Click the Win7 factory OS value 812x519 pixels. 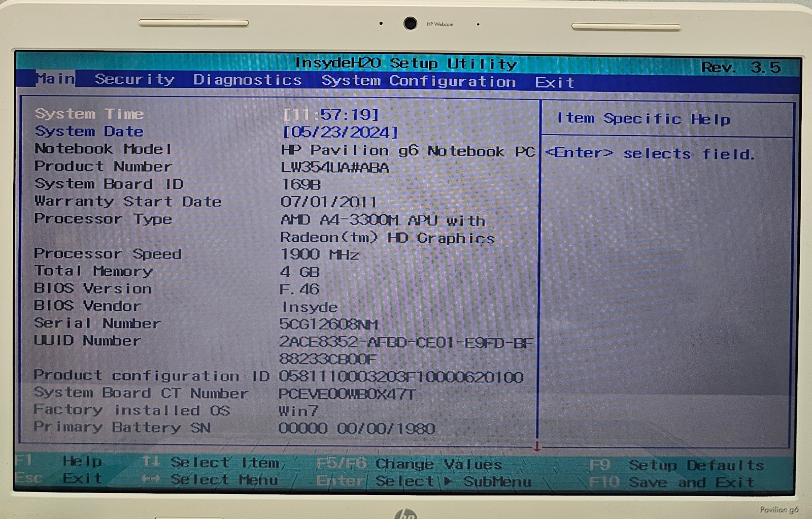tap(298, 411)
